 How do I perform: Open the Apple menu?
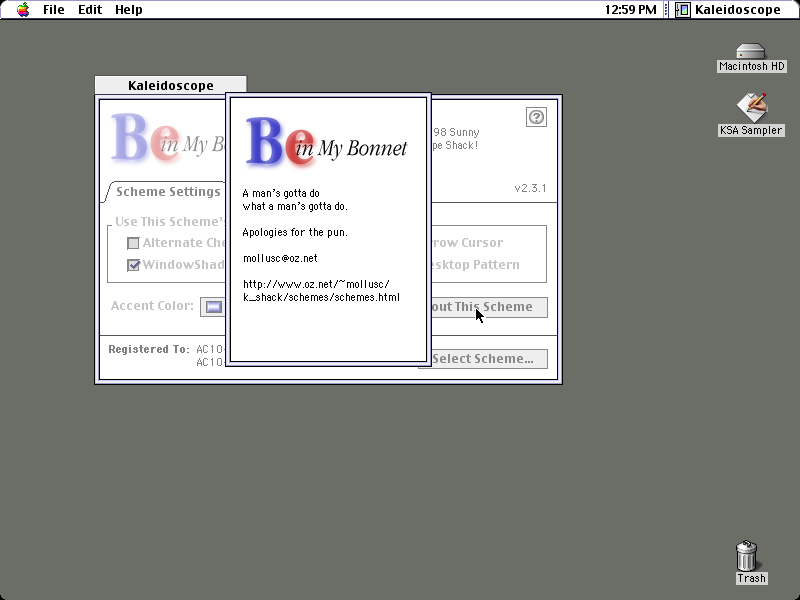coord(23,10)
